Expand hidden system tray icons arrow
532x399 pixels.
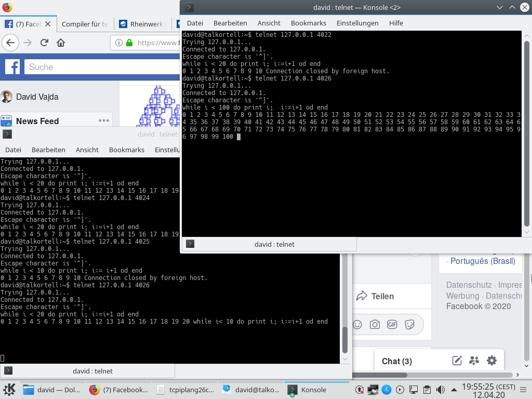pos(454,390)
